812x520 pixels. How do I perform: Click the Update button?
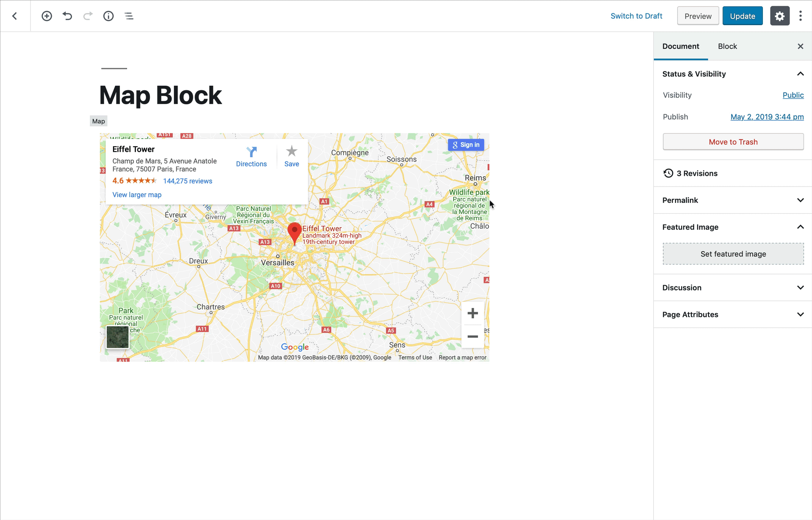pyautogui.click(x=742, y=16)
